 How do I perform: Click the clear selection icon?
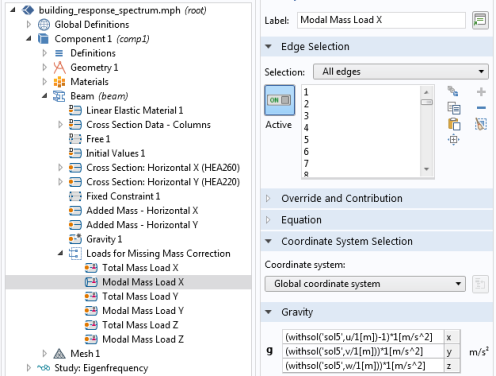[481, 124]
